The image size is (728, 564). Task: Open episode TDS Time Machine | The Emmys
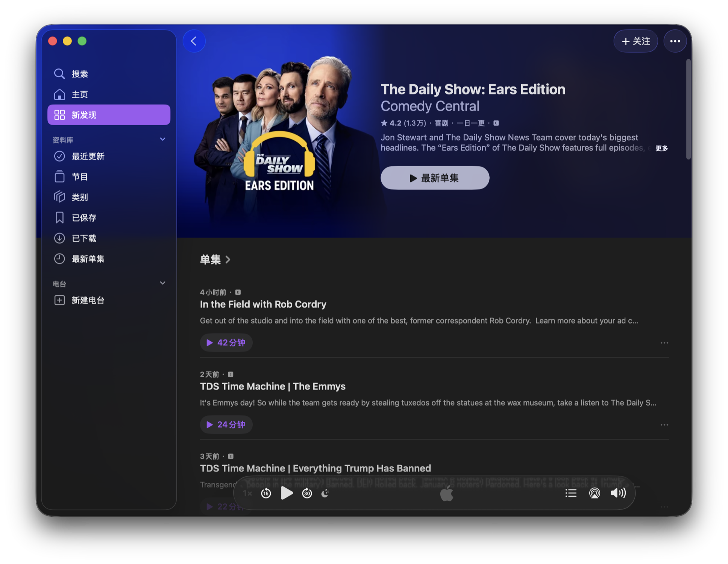273,386
